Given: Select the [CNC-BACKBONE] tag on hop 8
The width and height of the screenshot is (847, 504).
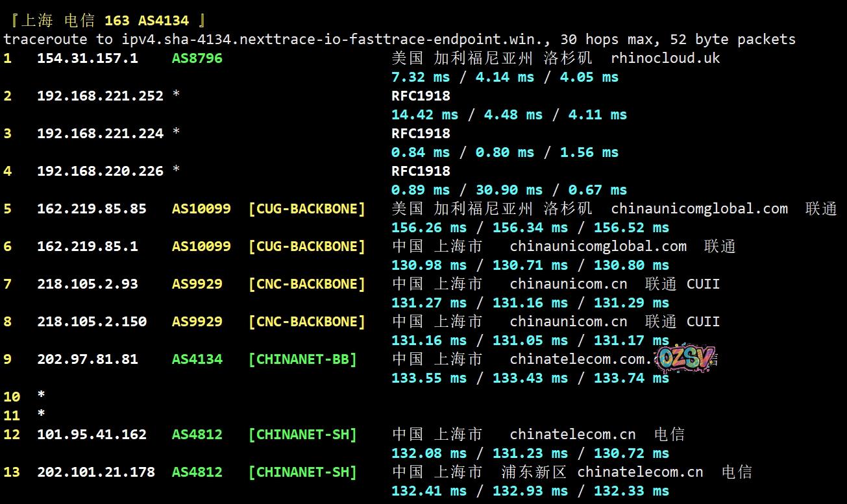Looking at the screenshot, I should point(306,322).
